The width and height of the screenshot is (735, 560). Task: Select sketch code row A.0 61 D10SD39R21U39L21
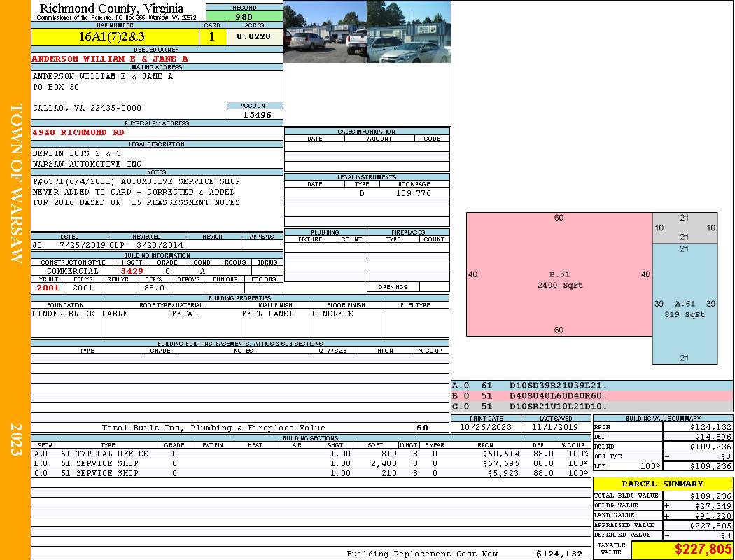(x=591, y=386)
